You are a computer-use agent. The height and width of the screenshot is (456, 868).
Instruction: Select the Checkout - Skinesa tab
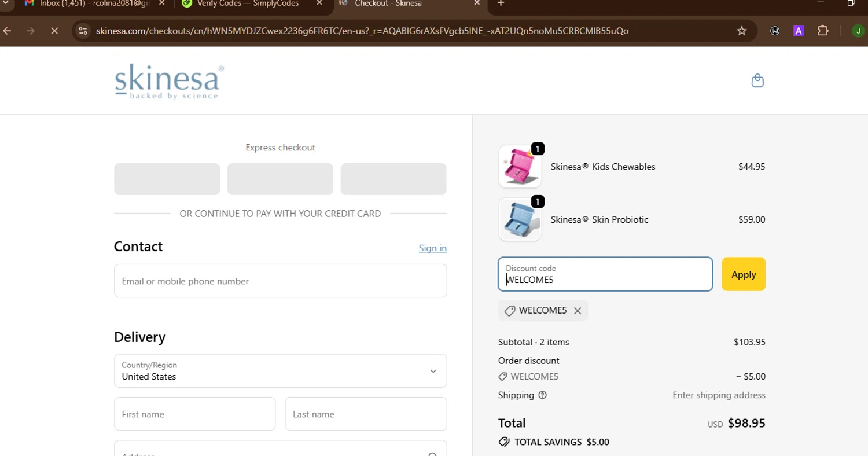click(x=411, y=3)
